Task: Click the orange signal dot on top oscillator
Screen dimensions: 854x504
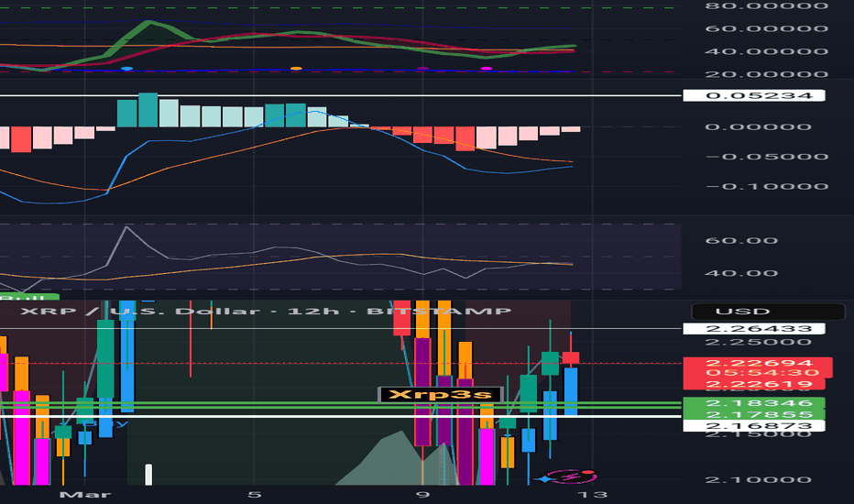Action: point(296,69)
